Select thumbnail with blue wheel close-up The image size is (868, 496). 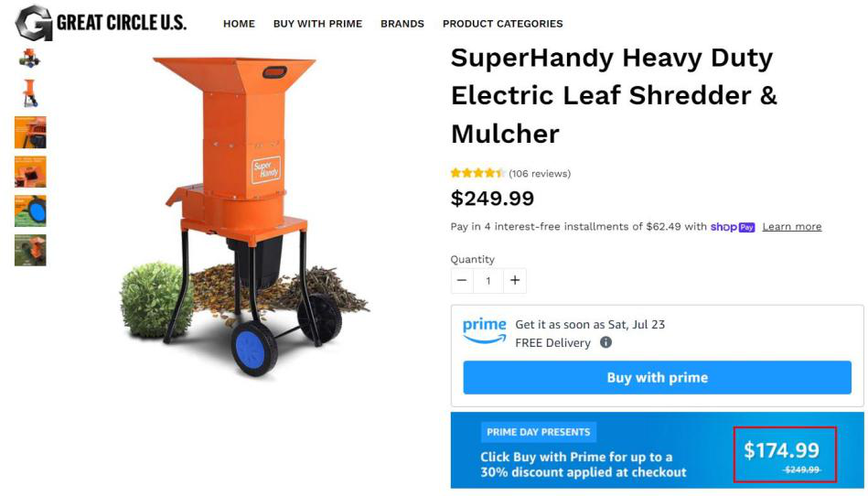coord(30,210)
